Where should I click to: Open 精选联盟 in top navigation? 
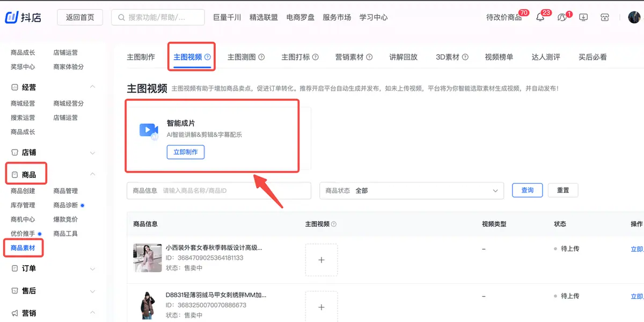pyautogui.click(x=264, y=17)
